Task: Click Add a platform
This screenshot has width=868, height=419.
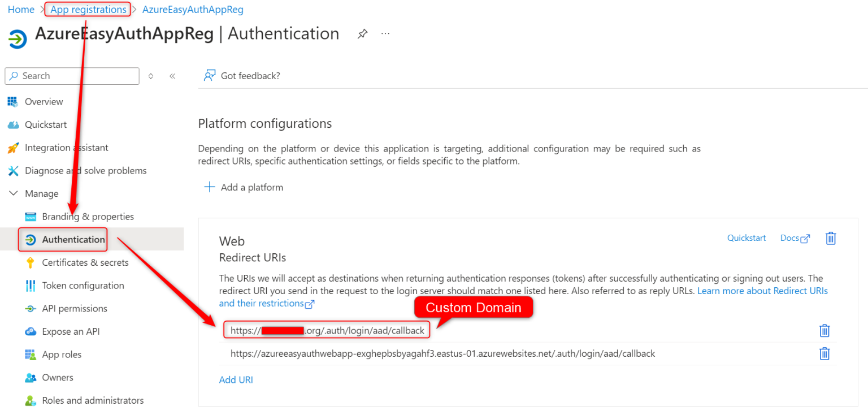Action: (243, 187)
